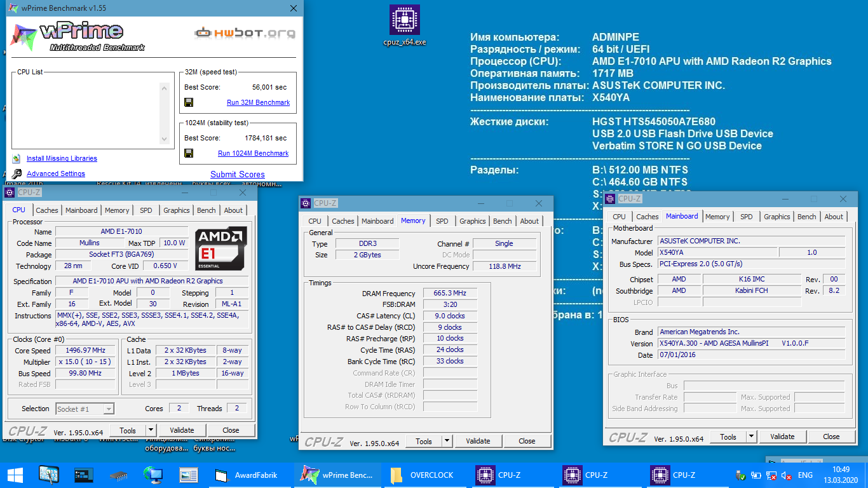Viewport: 868px width, 488px height.
Task: Click the globe and monitor taskbar icon
Action: [153, 475]
